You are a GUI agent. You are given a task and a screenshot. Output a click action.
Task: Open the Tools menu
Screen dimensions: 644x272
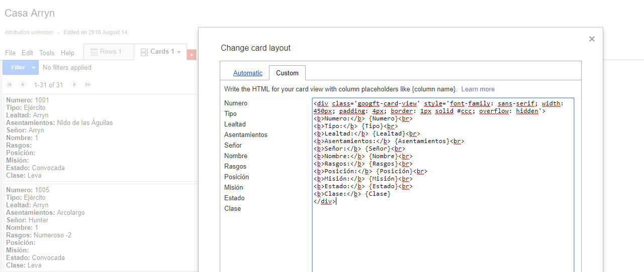[47, 53]
